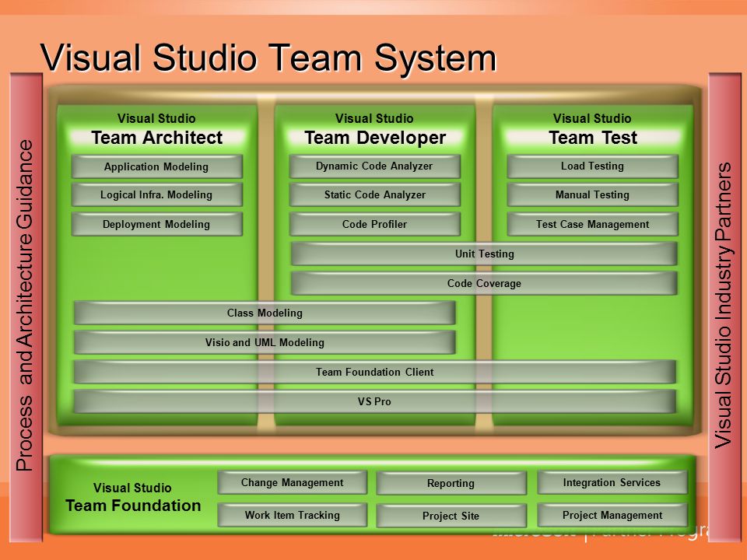Click the Visio and UML Modeling bar
Viewport: 747px width, 560px height.
click(x=265, y=342)
